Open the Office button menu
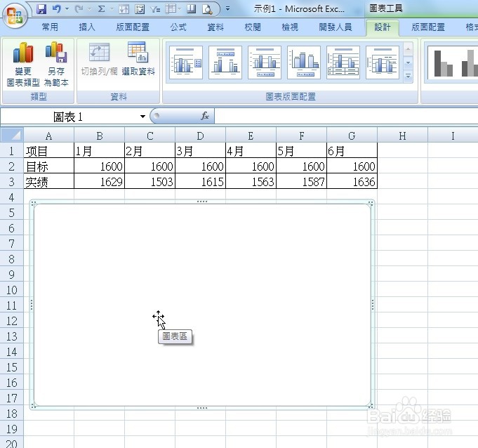 click(15, 15)
